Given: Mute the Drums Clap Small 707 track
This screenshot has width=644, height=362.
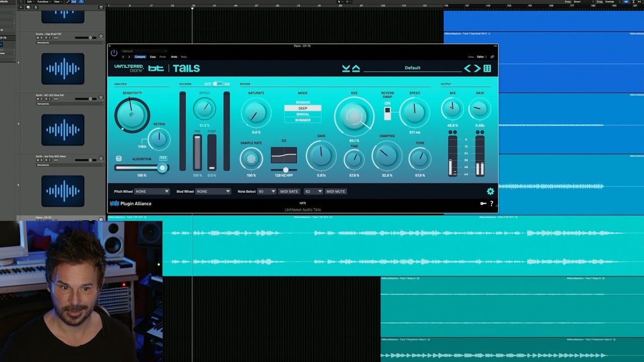Looking at the screenshot, I should (x=38, y=38).
